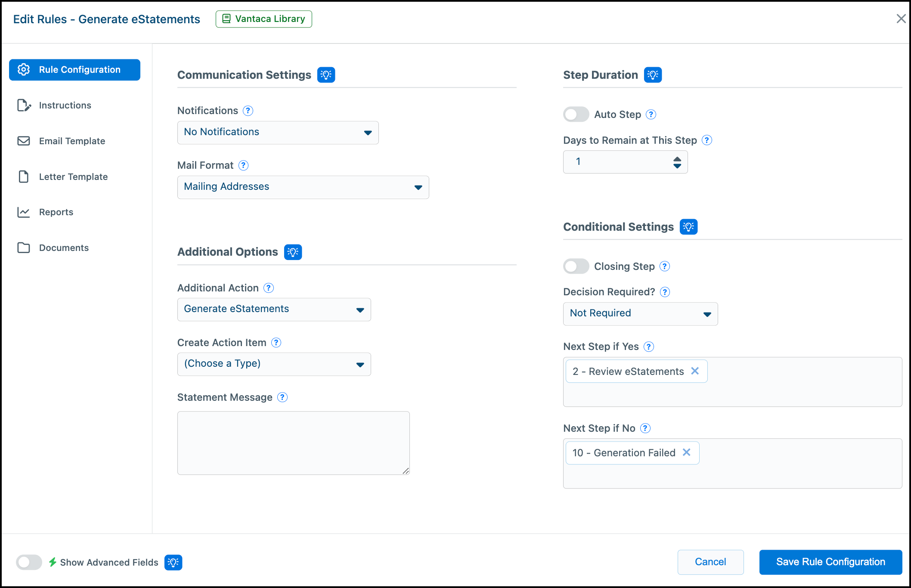Click the Statement Message resize handle

tap(406, 471)
